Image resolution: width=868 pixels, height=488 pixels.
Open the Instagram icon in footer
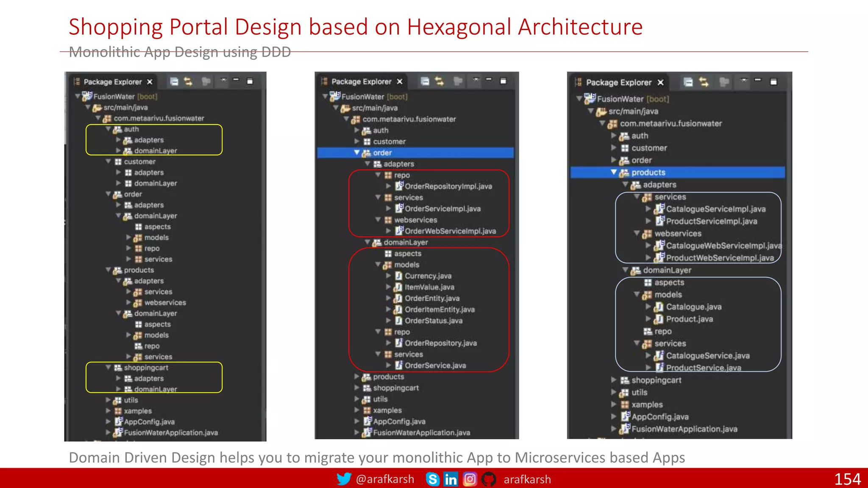coord(470,479)
